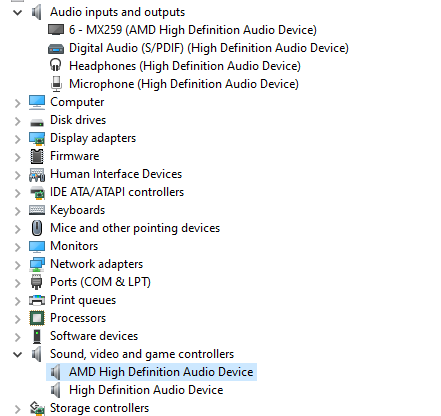Click the Monitors category icon
The height and width of the screenshot is (416, 441).
click(x=37, y=247)
